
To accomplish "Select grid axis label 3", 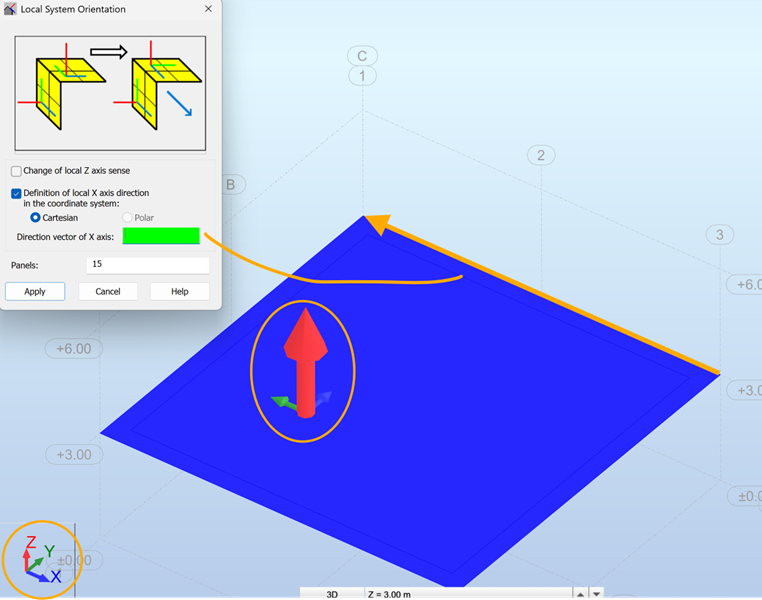I will [x=720, y=235].
